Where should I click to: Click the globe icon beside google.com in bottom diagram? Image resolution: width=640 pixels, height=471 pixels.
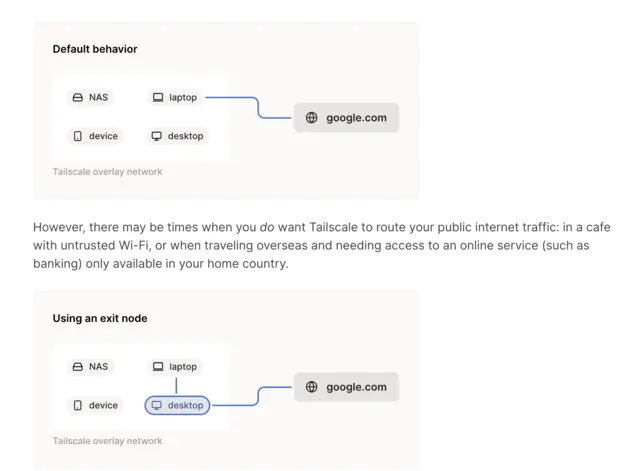(x=311, y=387)
